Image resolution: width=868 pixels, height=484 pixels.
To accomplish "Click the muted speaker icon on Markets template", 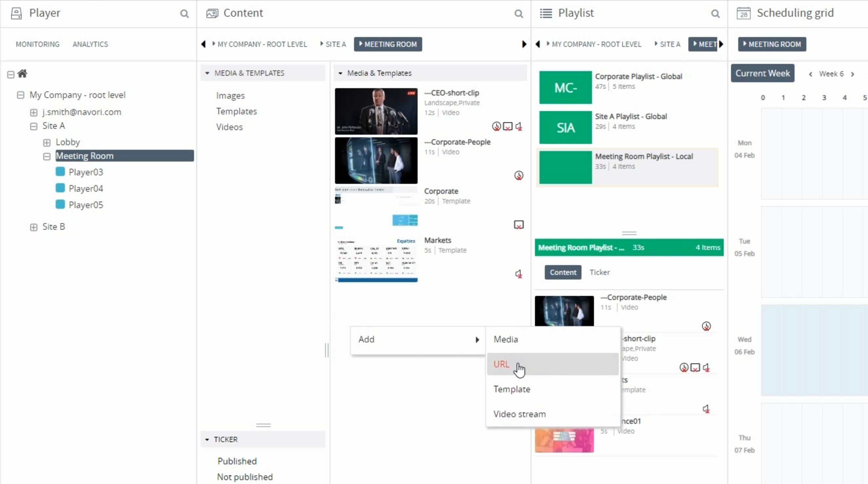I will pos(519,274).
